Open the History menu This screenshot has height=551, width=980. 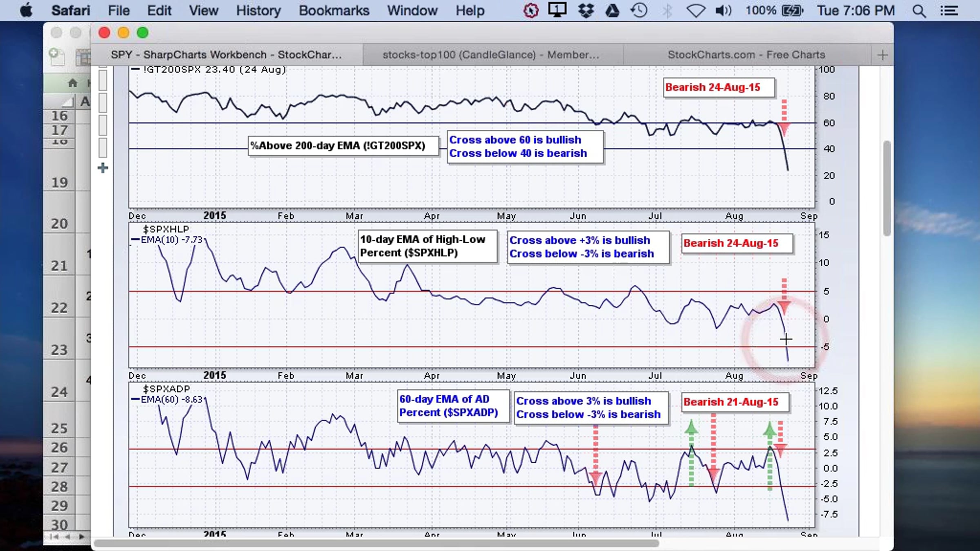point(258,11)
